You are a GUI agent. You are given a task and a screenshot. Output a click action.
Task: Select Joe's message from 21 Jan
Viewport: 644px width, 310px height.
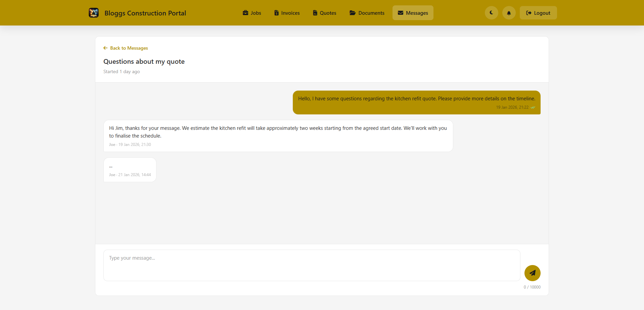[130, 169]
